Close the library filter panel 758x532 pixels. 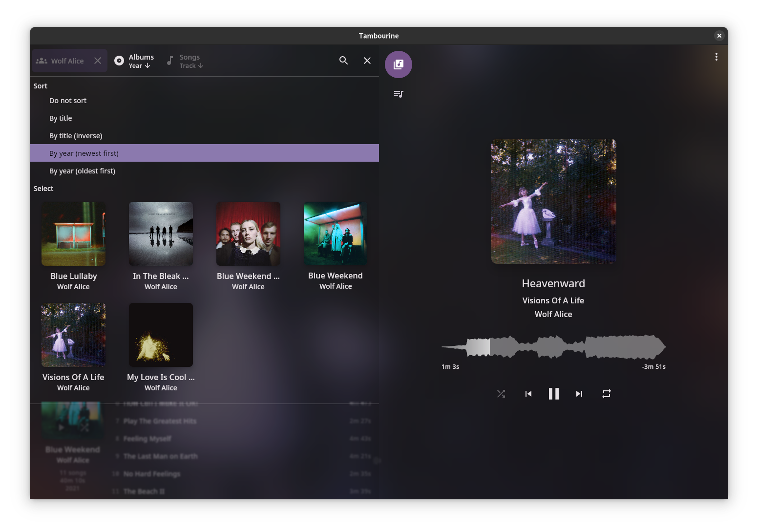pos(367,61)
